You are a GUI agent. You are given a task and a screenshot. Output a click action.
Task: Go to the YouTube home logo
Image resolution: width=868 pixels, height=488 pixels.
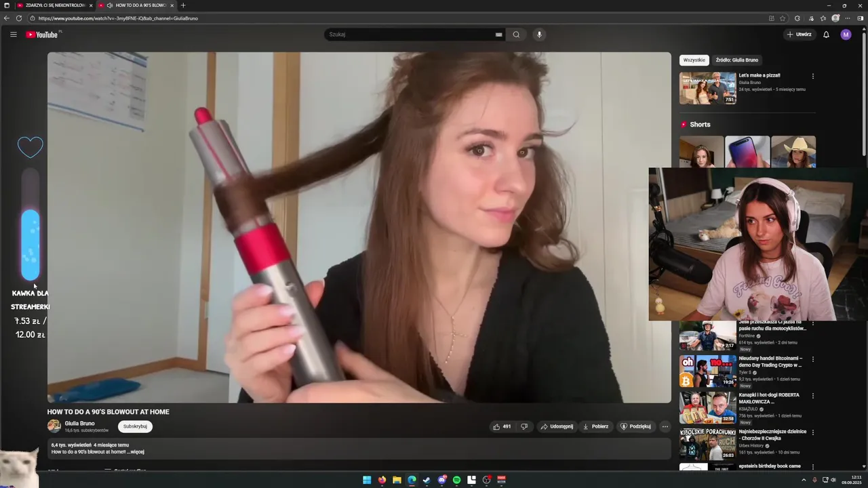42,35
